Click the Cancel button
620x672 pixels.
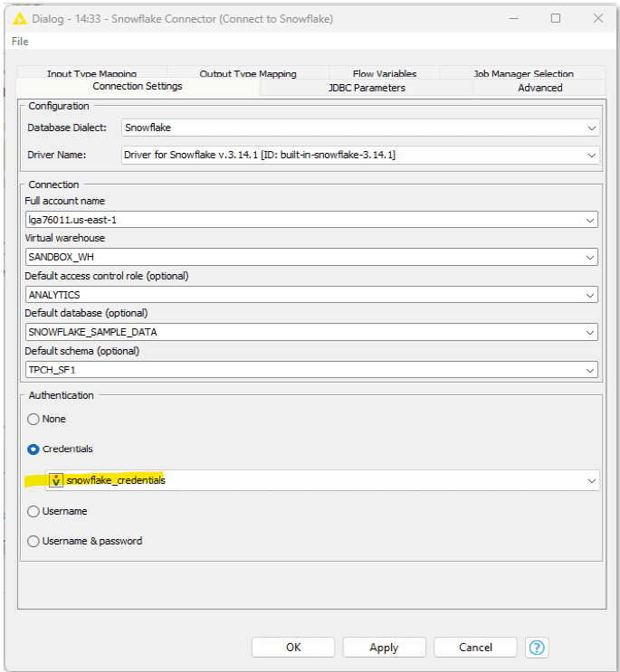(475, 648)
